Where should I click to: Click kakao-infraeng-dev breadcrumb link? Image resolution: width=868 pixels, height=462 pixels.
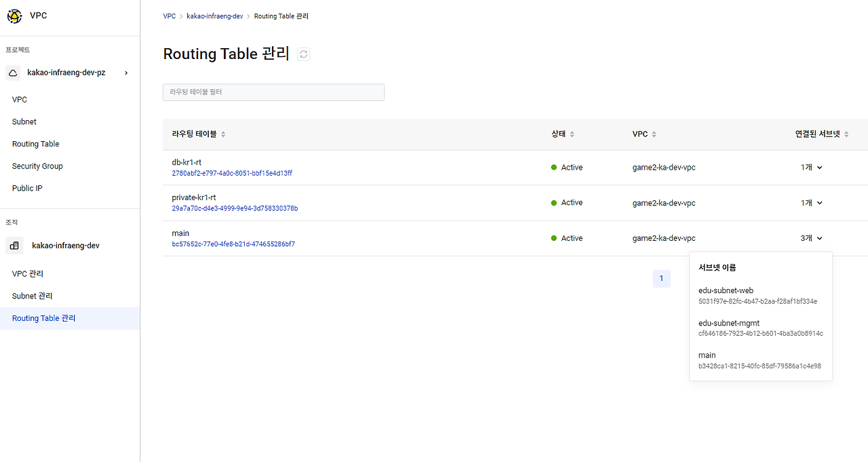[215, 16]
